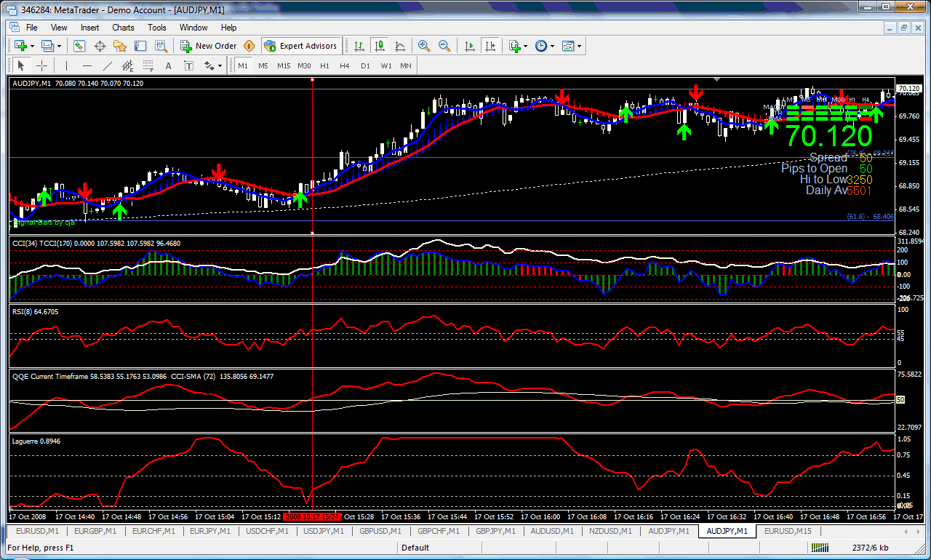
Task: Expand the Profiles dropdown arrow
Action: click(x=60, y=46)
